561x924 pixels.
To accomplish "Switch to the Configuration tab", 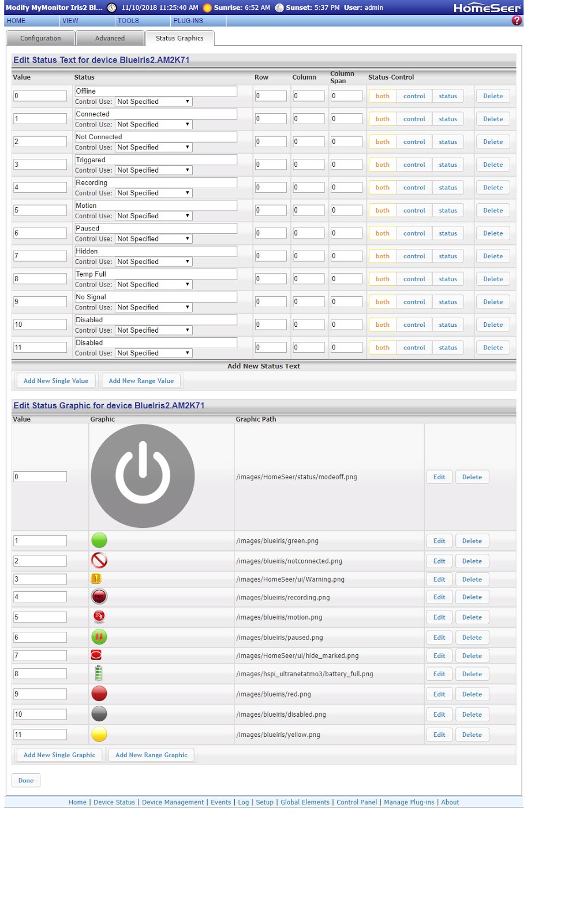I will pos(40,38).
